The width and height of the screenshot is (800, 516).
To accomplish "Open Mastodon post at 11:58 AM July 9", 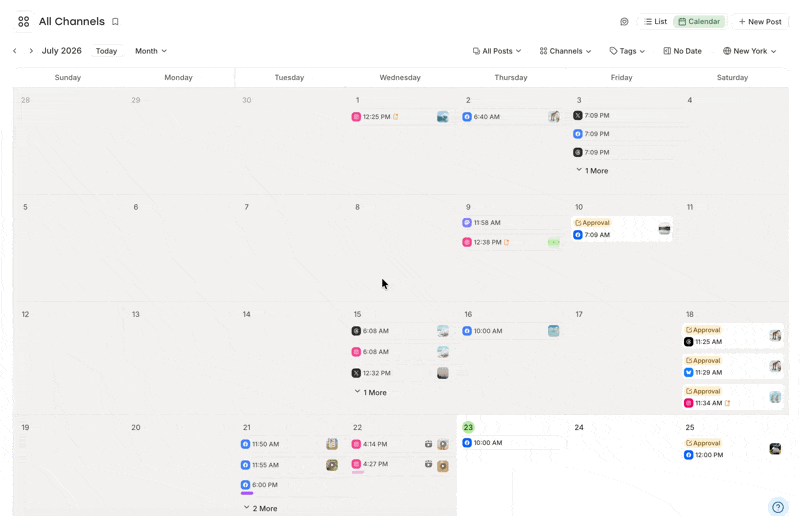I will [511, 223].
